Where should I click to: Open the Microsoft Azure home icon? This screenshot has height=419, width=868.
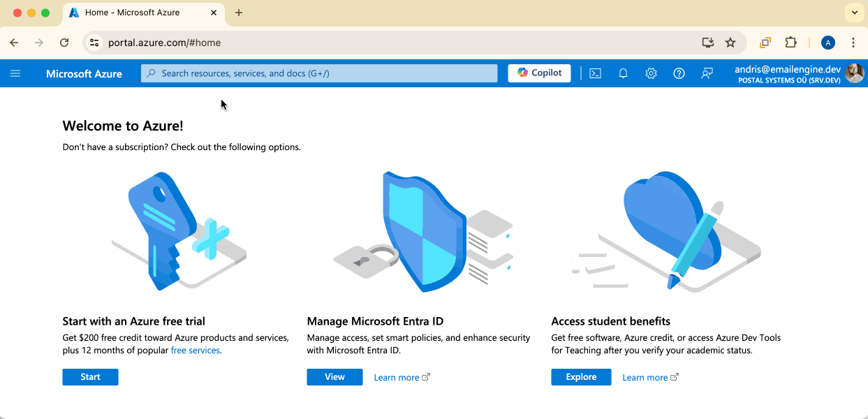coord(84,73)
